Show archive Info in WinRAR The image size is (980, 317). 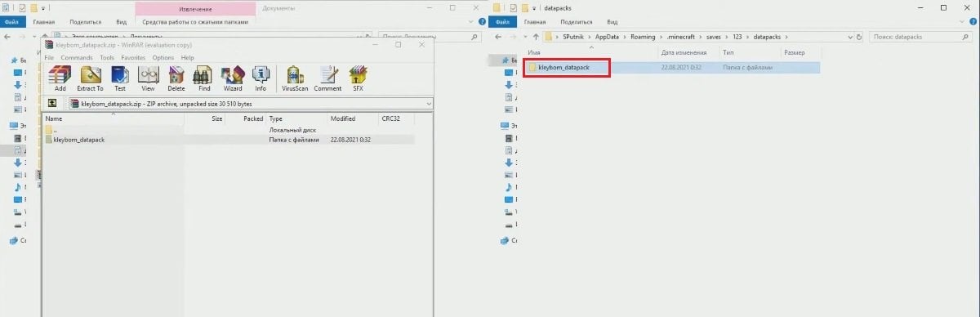pyautogui.click(x=261, y=78)
